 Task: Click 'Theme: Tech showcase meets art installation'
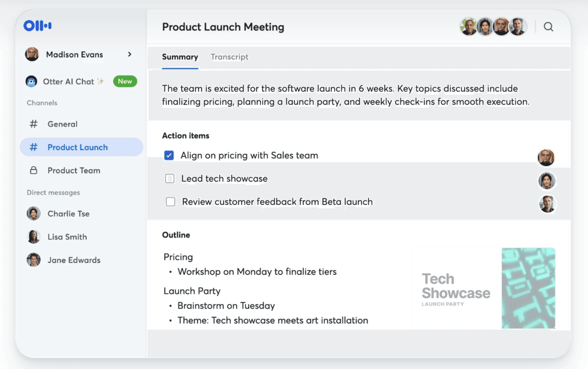[x=273, y=320]
